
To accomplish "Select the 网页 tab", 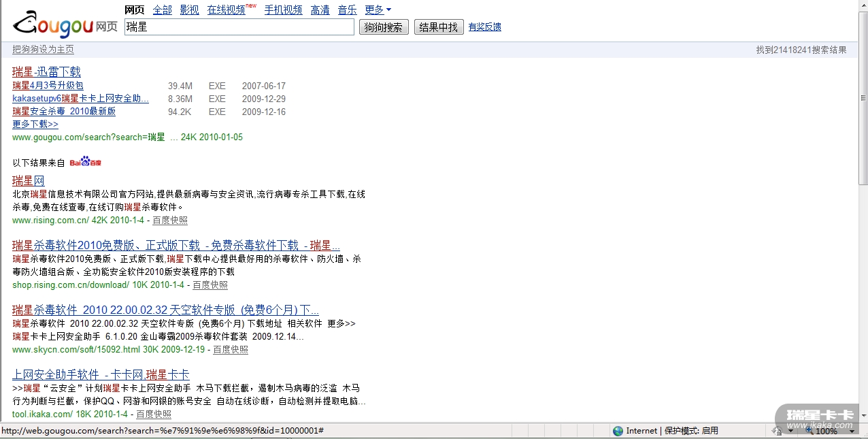I will coord(135,10).
